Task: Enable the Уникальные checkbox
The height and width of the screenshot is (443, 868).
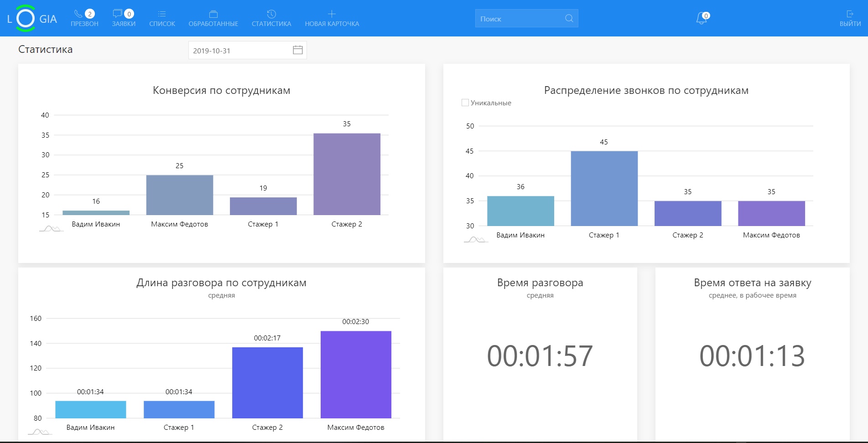Action: click(x=465, y=103)
